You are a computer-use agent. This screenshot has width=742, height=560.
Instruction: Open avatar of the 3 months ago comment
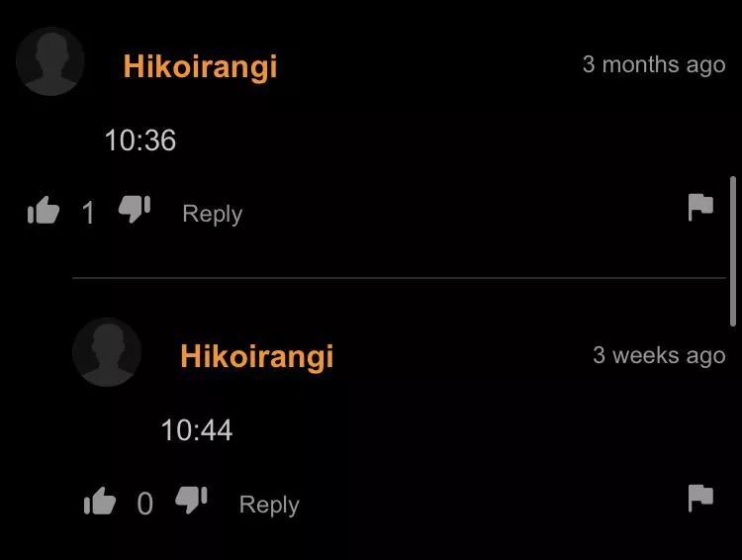pyautogui.click(x=50, y=61)
